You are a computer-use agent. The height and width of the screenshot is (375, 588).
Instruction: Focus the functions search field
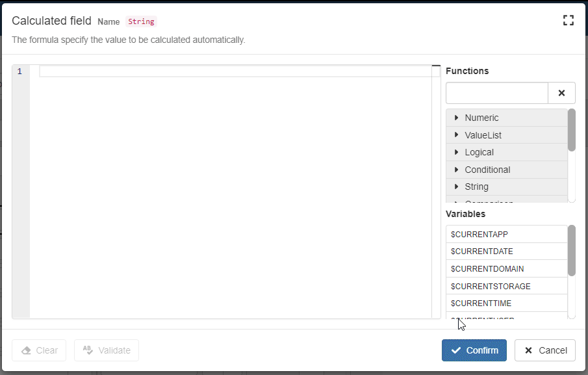(497, 93)
